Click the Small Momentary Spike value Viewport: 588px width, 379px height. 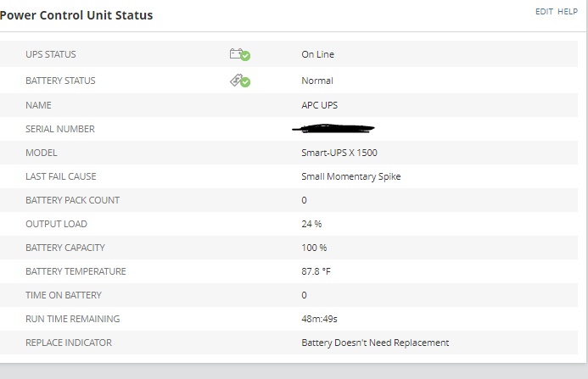coord(350,176)
